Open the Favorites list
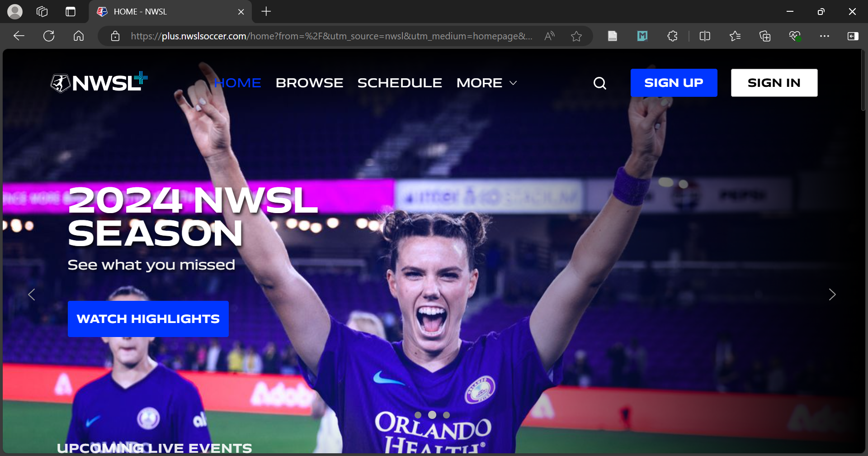Image resolution: width=868 pixels, height=456 pixels. (x=735, y=36)
